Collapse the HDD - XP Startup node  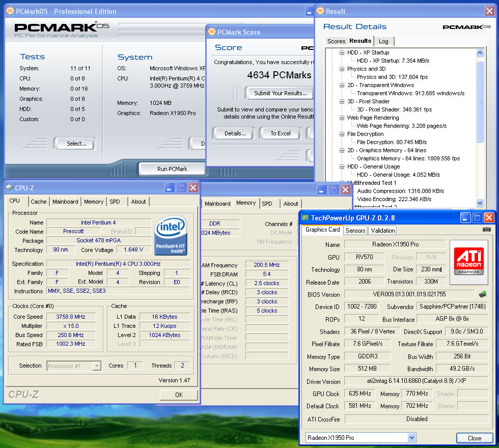click(x=342, y=52)
